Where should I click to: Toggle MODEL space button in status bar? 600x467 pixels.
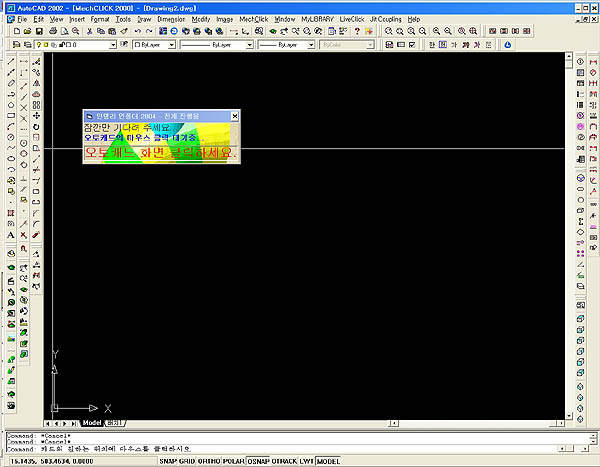pyautogui.click(x=328, y=461)
